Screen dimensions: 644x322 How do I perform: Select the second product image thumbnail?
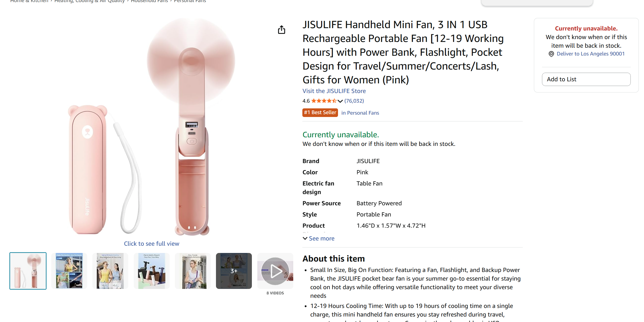[x=69, y=271]
